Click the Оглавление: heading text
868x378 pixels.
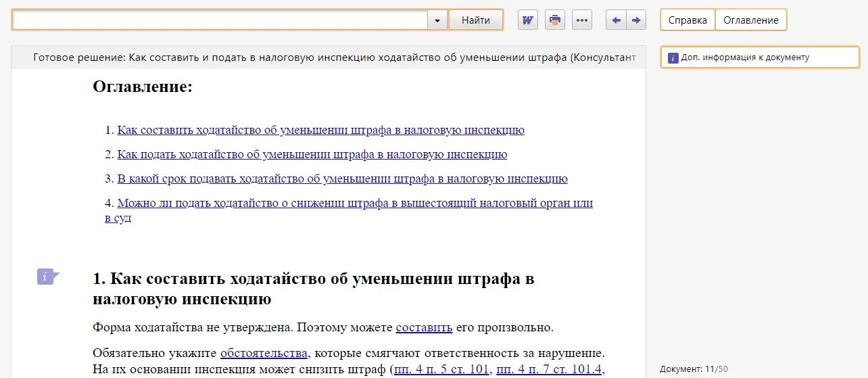(143, 87)
